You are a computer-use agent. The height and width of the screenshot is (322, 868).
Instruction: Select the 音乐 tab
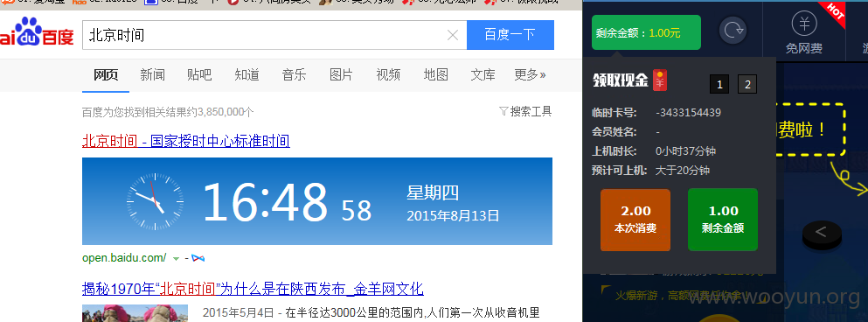[x=294, y=75]
